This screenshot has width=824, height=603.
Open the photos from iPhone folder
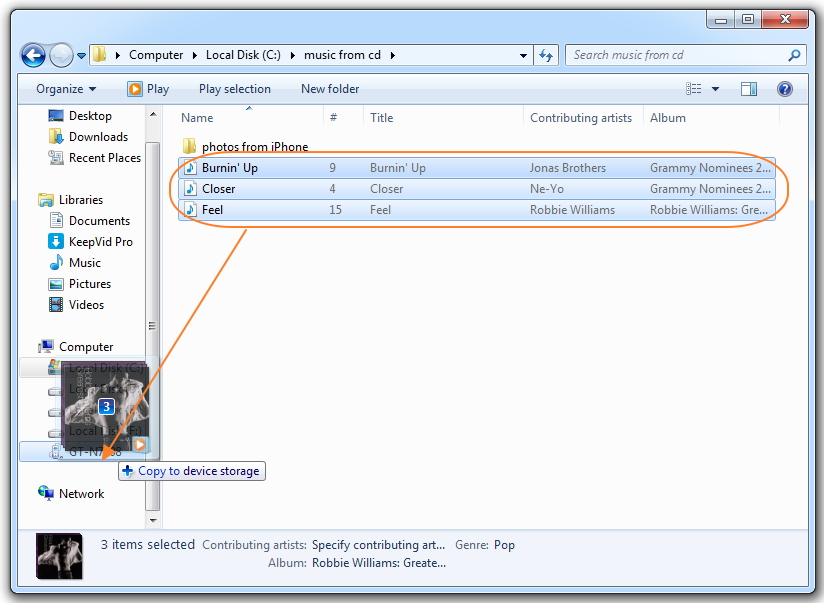tap(254, 147)
